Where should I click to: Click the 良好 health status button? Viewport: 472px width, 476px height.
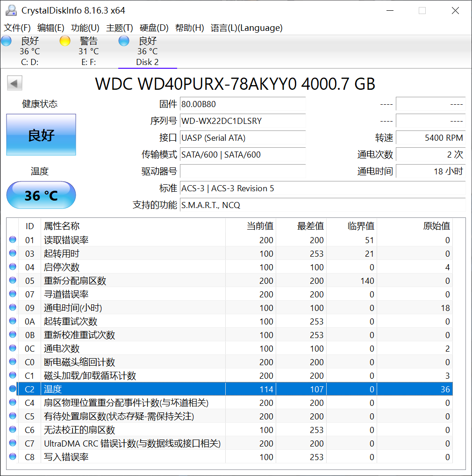(41, 135)
